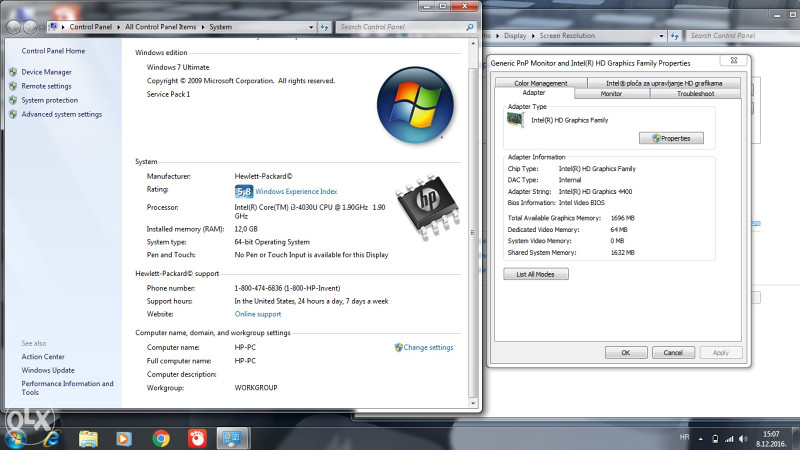Click the graphics card adapter icon
800x450 pixels.
click(x=515, y=120)
